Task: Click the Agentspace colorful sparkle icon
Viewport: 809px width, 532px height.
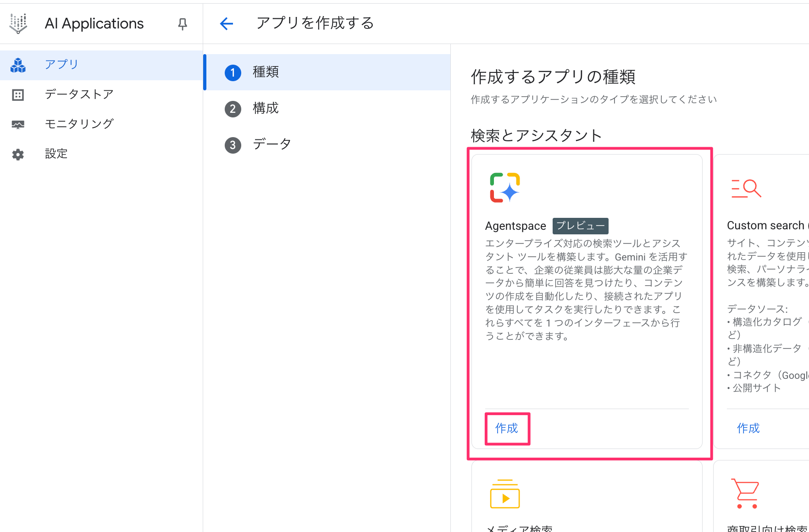Action: [x=504, y=188]
